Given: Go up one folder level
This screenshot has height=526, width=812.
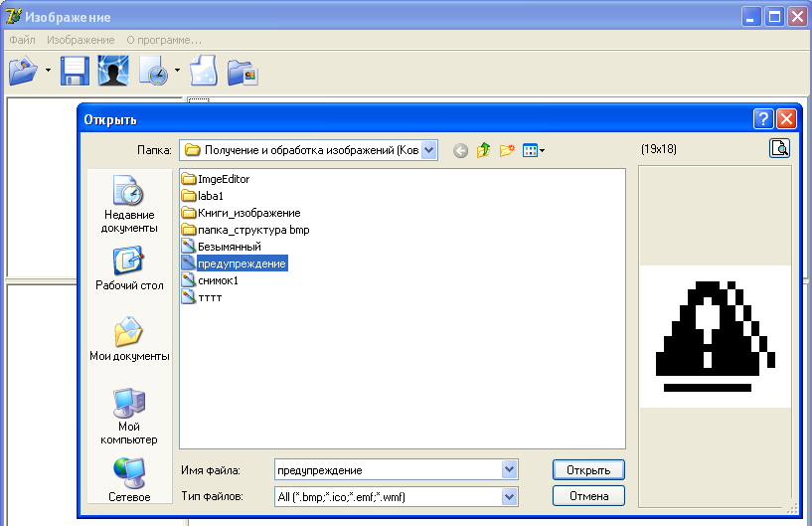Looking at the screenshot, I should 484,150.
